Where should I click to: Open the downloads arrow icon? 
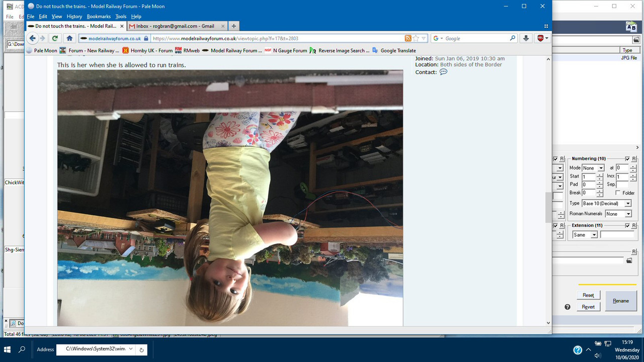[526, 38]
